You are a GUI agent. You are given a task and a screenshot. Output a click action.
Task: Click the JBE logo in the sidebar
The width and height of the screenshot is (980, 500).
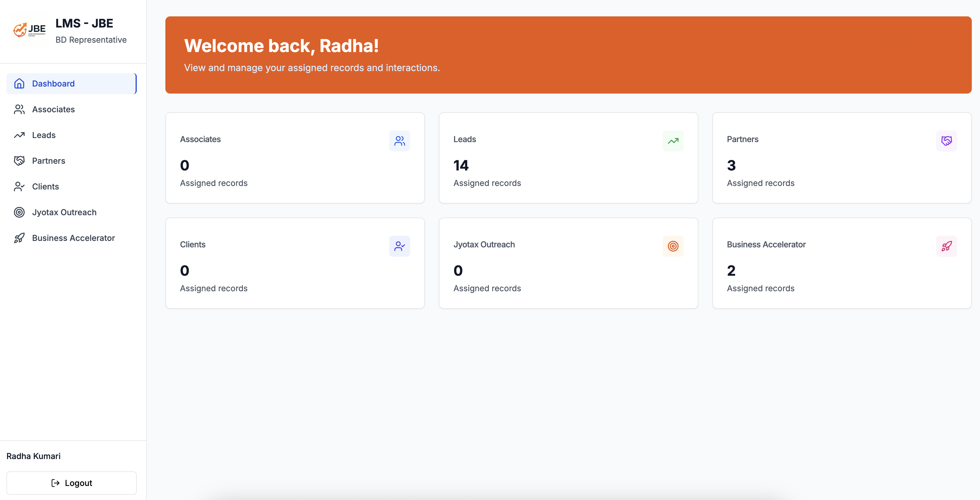coord(29,30)
